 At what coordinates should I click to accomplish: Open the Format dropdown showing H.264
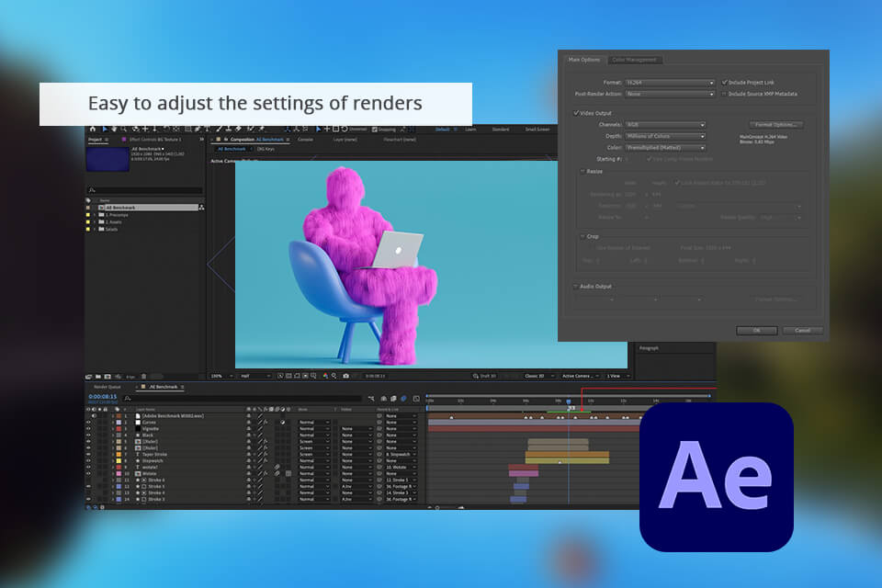point(670,83)
